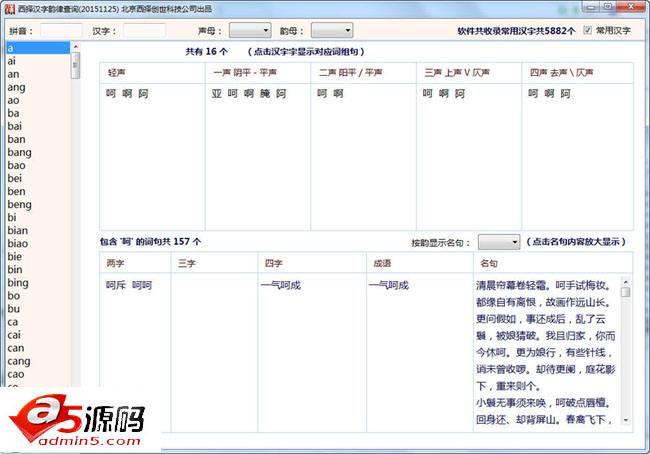Viewport: 650px width, 454px height.
Task: Click the pinyin list scroll-up arrow
Action: tap(75, 47)
